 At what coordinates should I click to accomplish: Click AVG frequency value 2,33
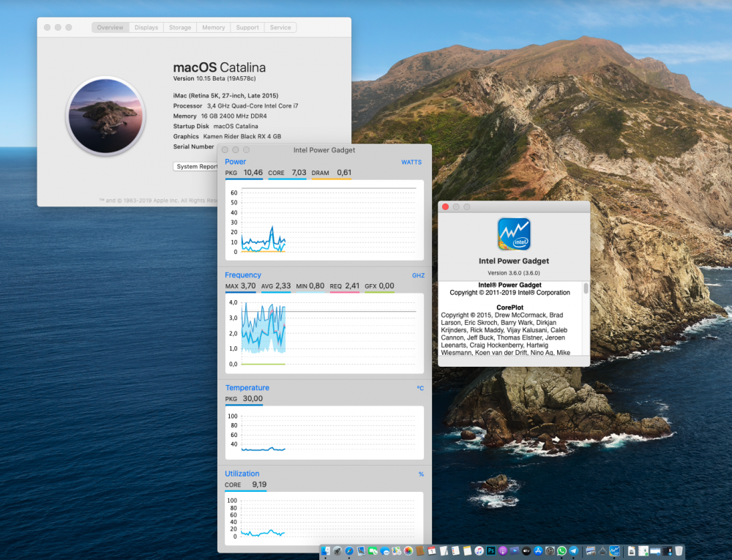(283, 285)
